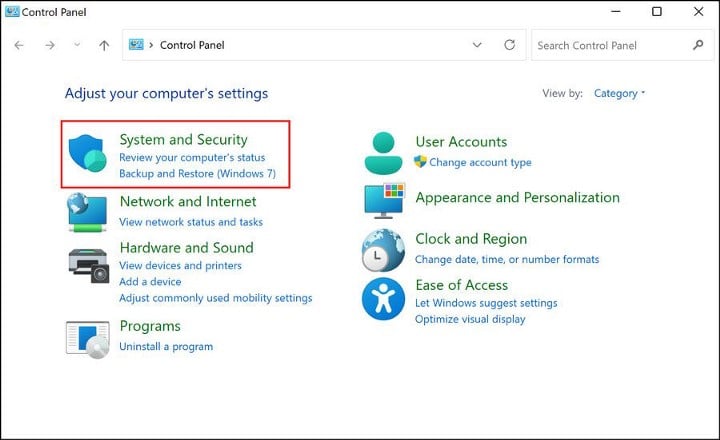This screenshot has width=720, height=440.
Task: Open the System and Security shield icon
Action: (x=87, y=153)
